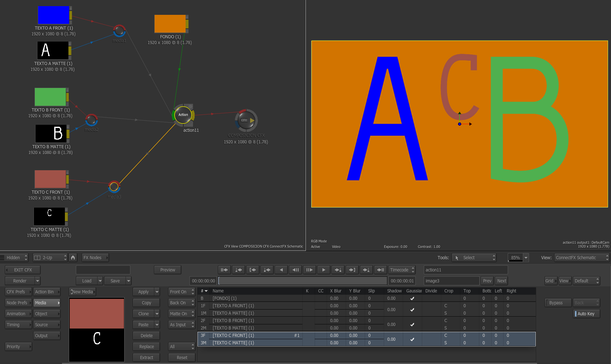
Task: Click the EXIT CFX button
Action: pos(23,270)
